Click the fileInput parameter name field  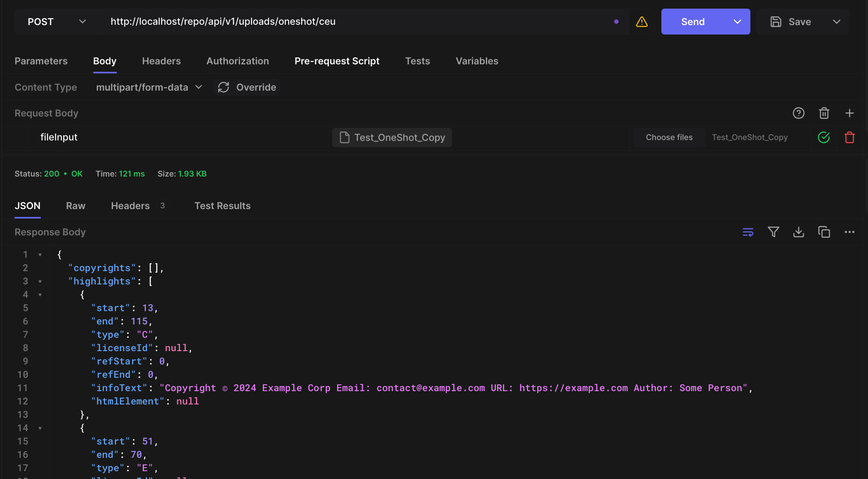(x=178, y=137)
